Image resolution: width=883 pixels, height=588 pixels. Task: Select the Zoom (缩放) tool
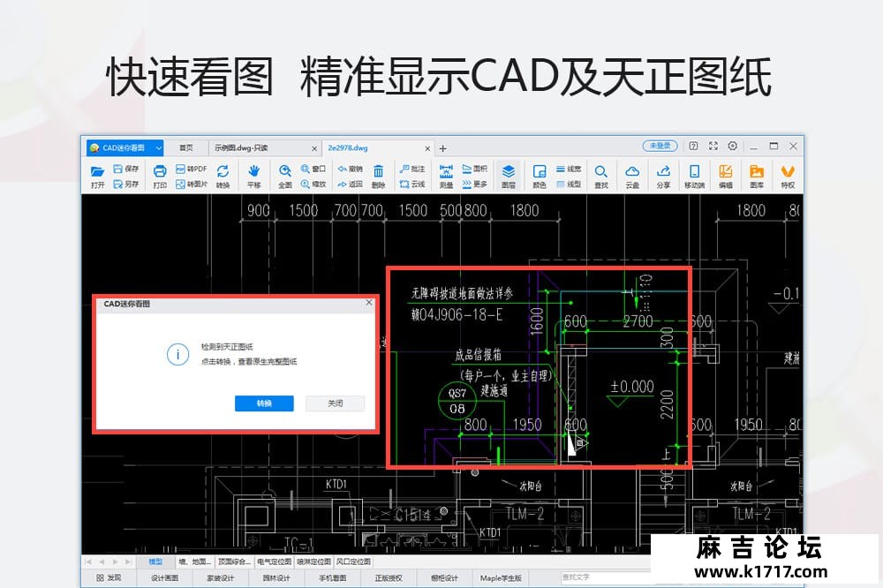[313, 185]
